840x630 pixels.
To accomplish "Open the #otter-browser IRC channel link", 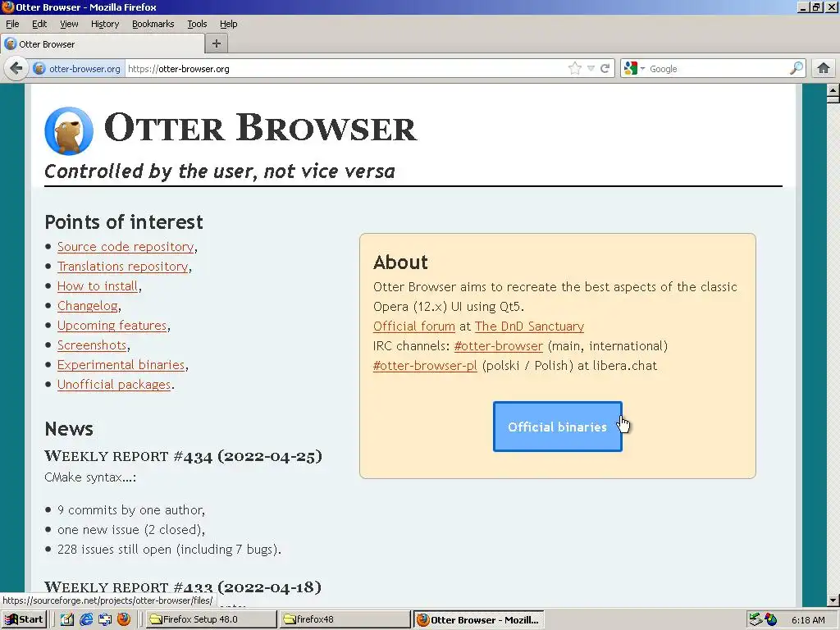I will pos(498,346).
